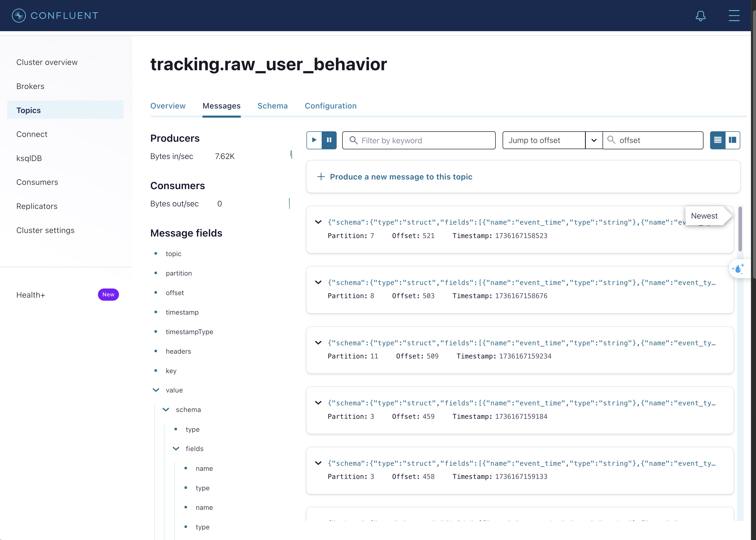
Task: Switch to column card view
Action: [733, 140]
